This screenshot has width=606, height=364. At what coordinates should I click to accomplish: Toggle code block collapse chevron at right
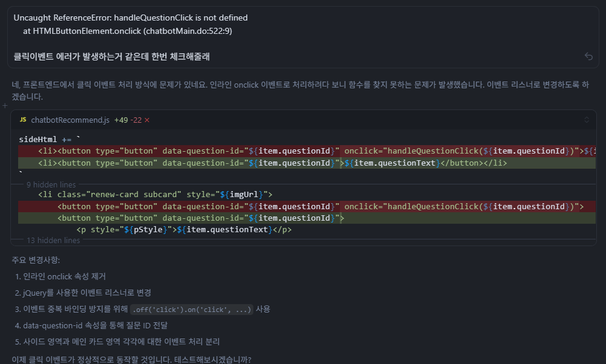pos(586,120)
